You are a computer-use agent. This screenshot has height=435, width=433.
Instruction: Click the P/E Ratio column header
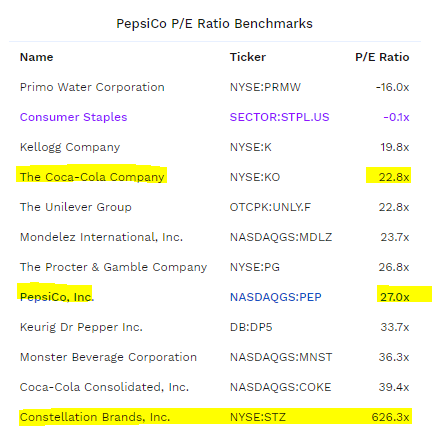pyautogui.click(x=382, y=57)
